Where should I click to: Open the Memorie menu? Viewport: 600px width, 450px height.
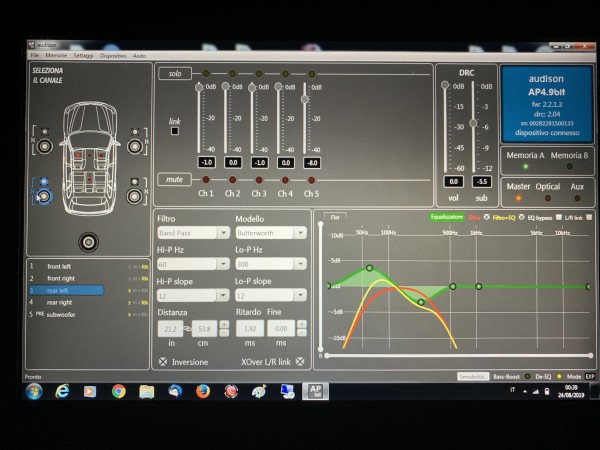[56, 55]
